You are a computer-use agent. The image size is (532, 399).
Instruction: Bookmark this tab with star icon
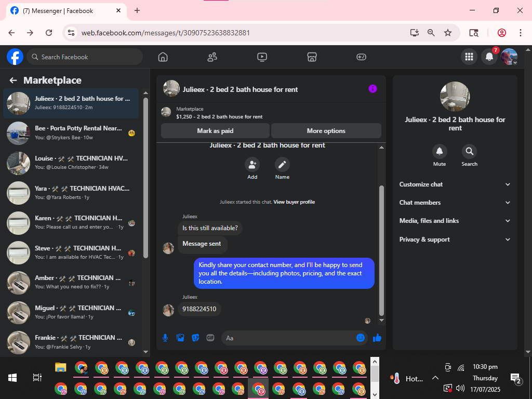click(x=448, y=33)
